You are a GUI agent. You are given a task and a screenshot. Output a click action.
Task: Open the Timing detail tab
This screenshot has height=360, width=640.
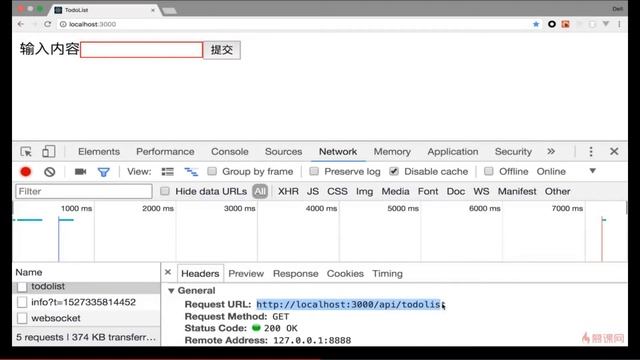coord(387,273)
